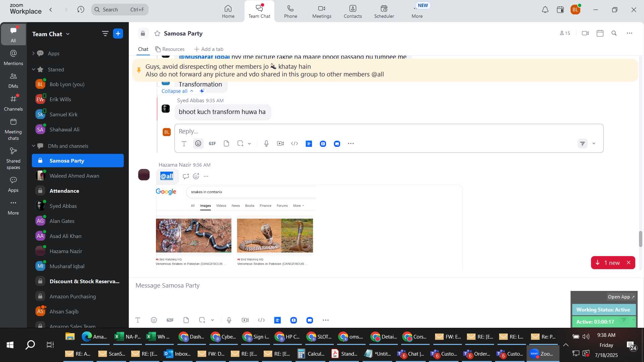This screenshot has width=644, height=362.
Task: Open the DMs sidebar section
Action: [x=13, y=80]
